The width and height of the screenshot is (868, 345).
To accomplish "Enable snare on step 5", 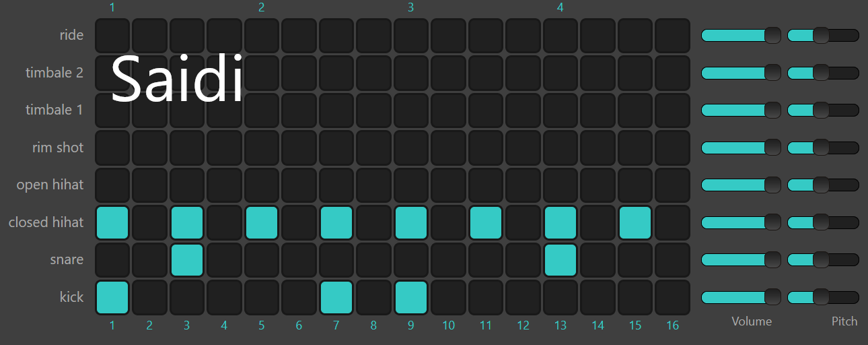I will [261, 260].
